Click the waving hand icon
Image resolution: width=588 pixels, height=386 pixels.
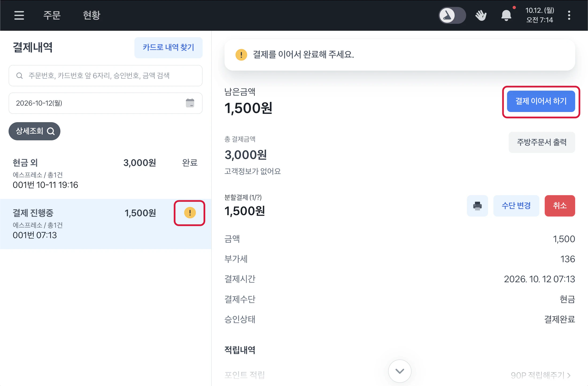(x=481, y=15)
